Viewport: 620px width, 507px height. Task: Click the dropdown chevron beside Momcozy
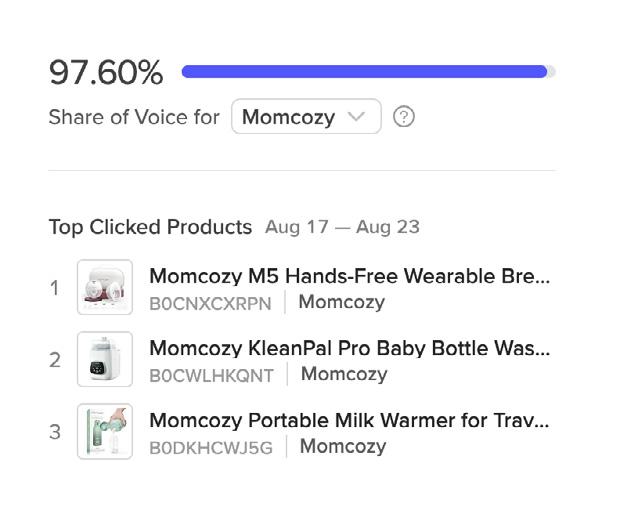click(357, 117)
